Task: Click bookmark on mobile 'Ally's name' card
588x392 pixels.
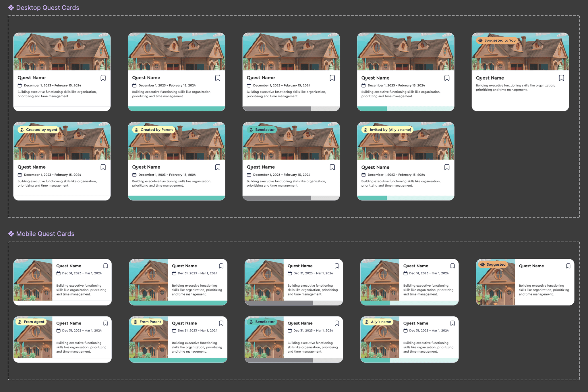Action: (x=452, y=323)
